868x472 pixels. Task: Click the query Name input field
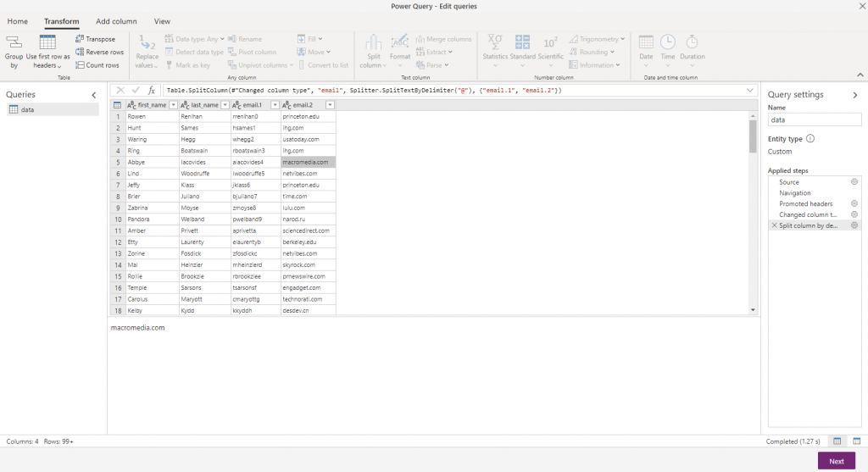tap(815, 119)
